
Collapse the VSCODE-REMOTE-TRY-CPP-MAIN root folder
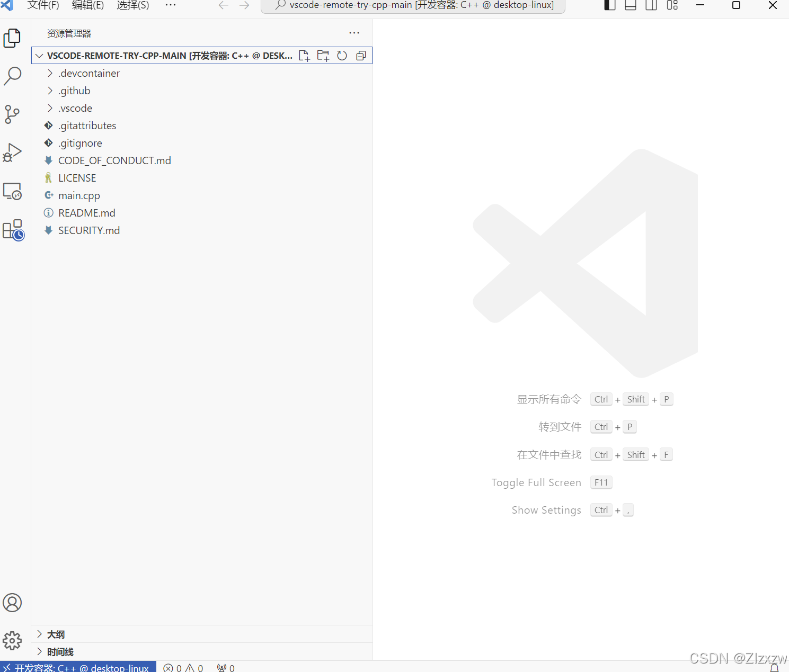tap(39, 55)
